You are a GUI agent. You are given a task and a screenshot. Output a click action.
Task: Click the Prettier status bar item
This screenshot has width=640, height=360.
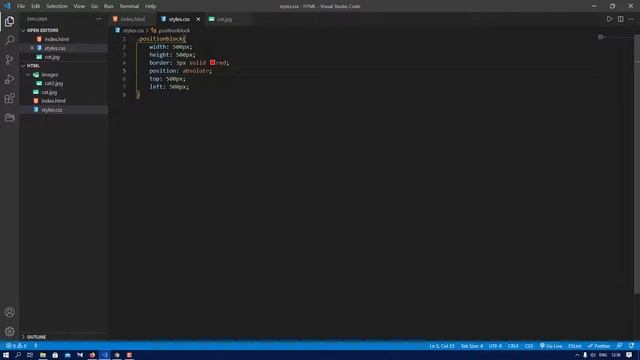(x=599, y=346)
